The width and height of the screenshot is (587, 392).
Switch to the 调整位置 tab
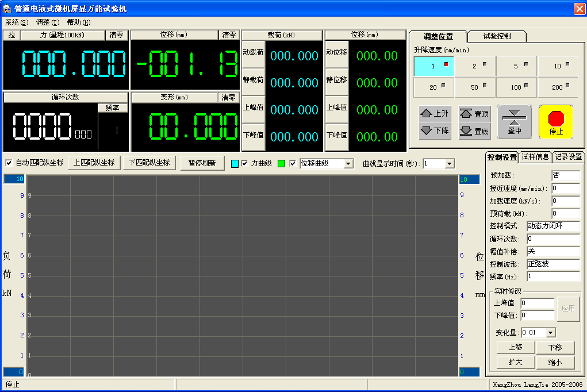pyautogui.click(x=438, y=37)
